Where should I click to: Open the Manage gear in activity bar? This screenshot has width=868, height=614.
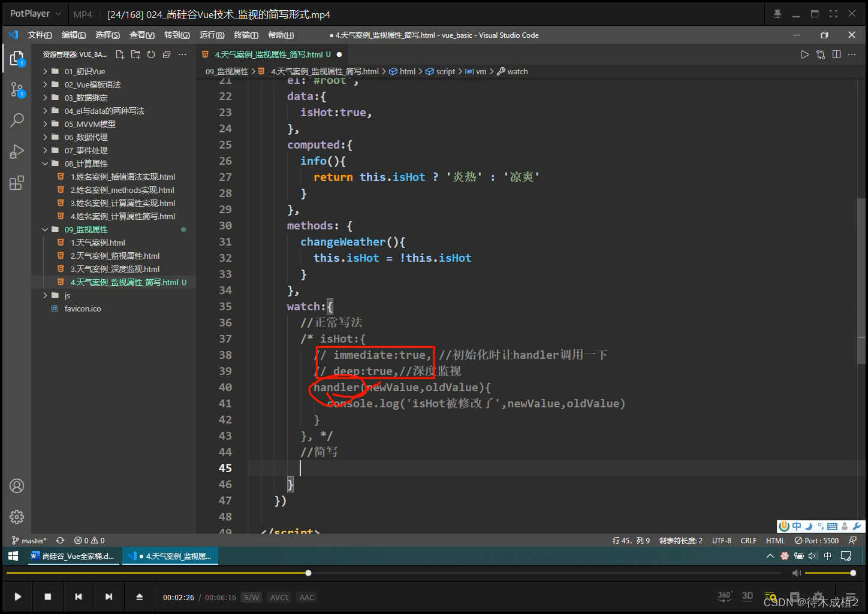(17, 516)
